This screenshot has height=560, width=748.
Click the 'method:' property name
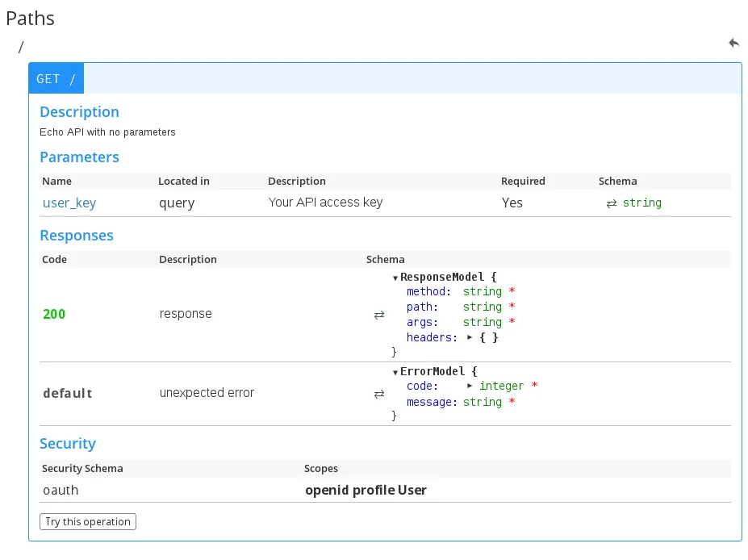tap(428, 291)
